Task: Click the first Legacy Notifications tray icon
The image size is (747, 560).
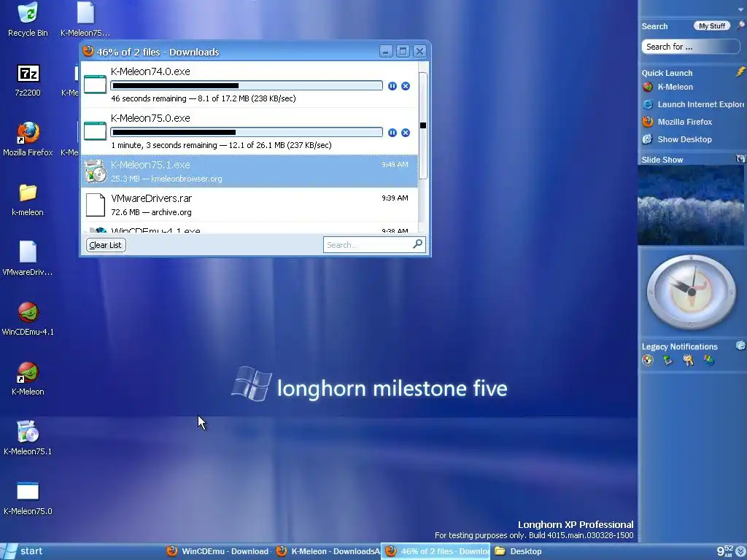Action: tap(648, 360)
